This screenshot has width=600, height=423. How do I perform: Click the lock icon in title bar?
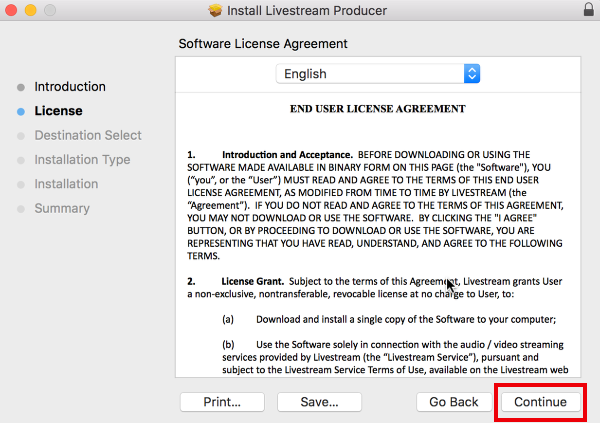(x=589, y=9)
